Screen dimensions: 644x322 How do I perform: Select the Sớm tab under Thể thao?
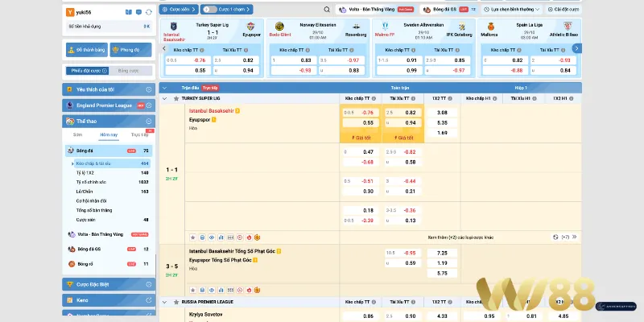coord(77,134)
